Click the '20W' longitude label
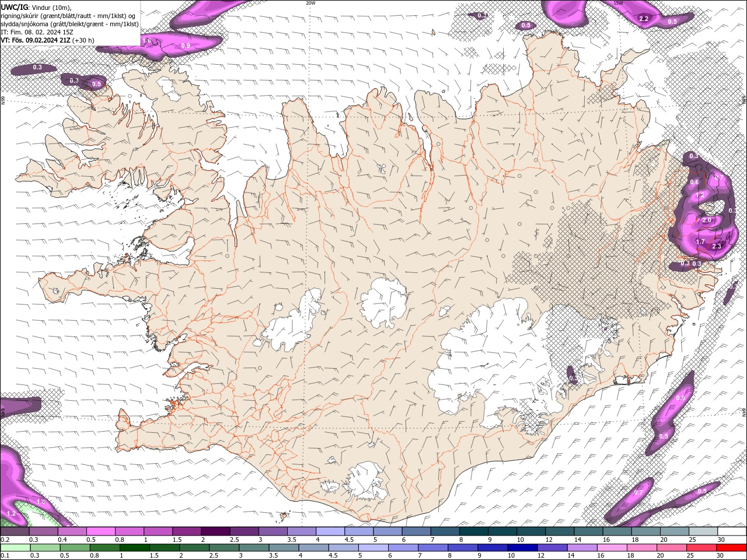Image resolution: width=747 pixels, height=560 pixels. click(310, 3)
